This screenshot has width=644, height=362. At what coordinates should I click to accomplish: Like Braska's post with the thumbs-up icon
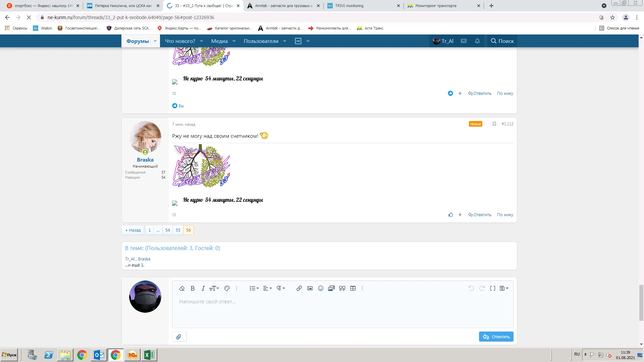click(x=451, y=215)
